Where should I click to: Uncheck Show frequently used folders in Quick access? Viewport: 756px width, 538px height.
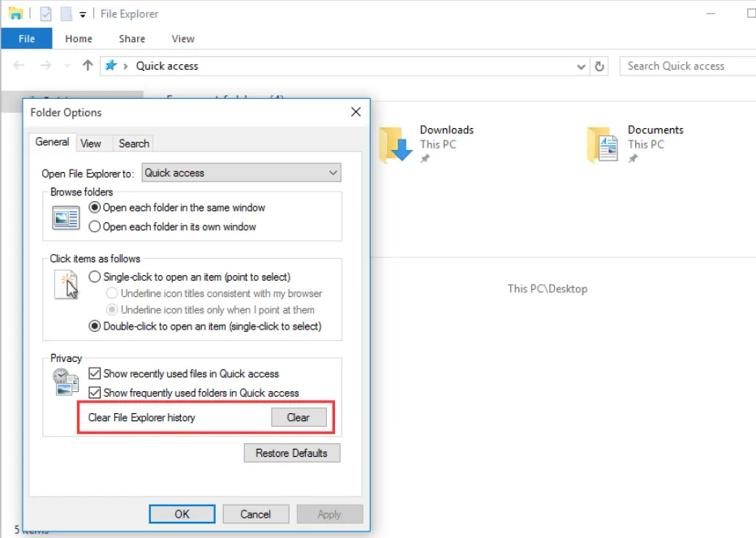(95, 393)
